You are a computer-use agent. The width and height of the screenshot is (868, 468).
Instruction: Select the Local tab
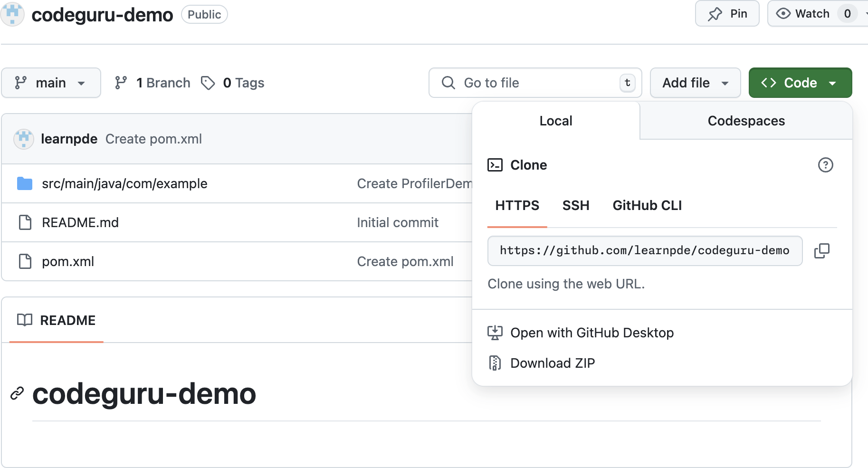[556, 121]
